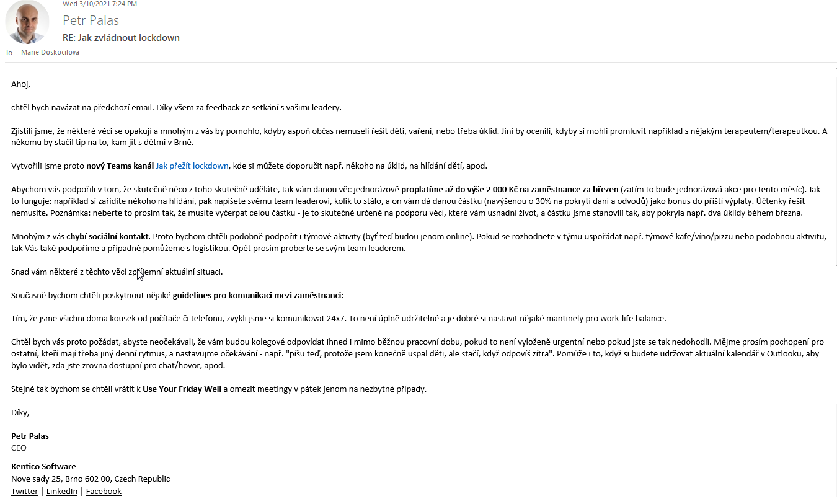This screenshot has width=837, height=504.
Task: Click the bold signature name Petr Palas
Action: tap(30, 436)
